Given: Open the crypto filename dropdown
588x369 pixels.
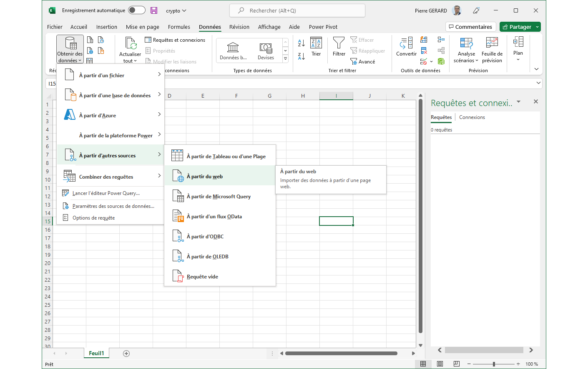Looking at the screenshot, I should (176, 10).
